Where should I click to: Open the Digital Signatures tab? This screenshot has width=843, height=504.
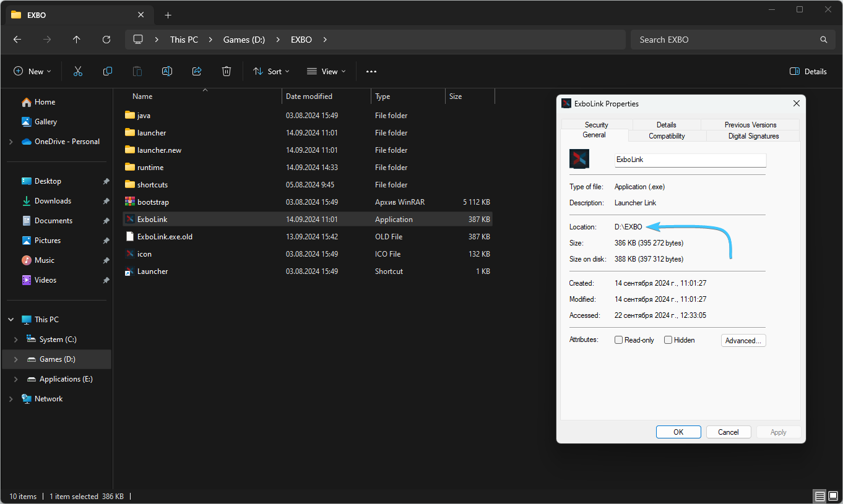753,136
